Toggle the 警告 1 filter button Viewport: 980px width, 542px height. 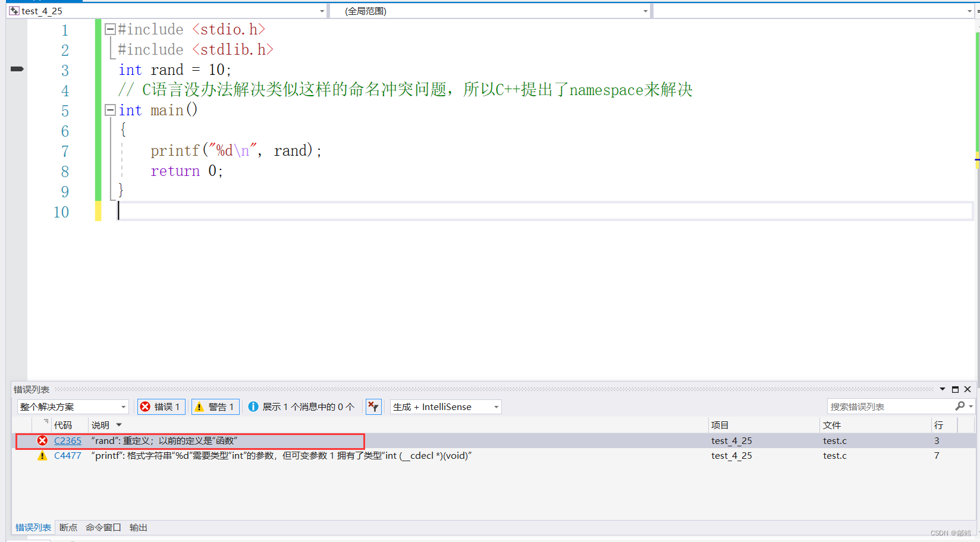[x=215, y=406]
